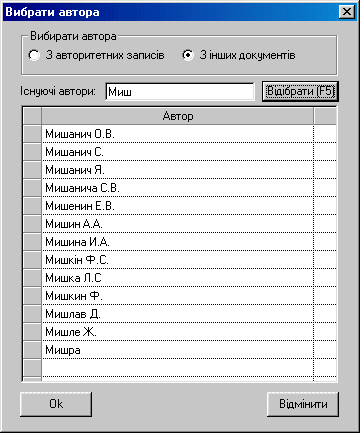Pick the author 'Мишкін Ф.С.'
Screen dimensions: 360x433
pos(178,260)
